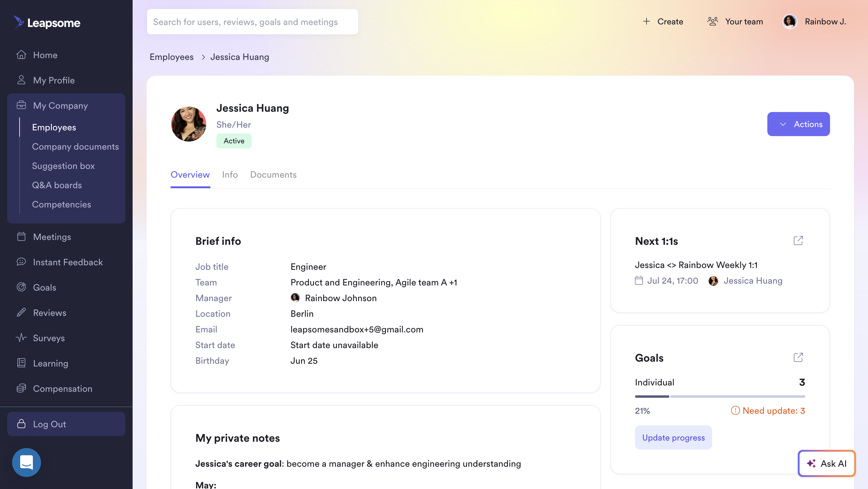Open the support chat bubble

(26, 463)
